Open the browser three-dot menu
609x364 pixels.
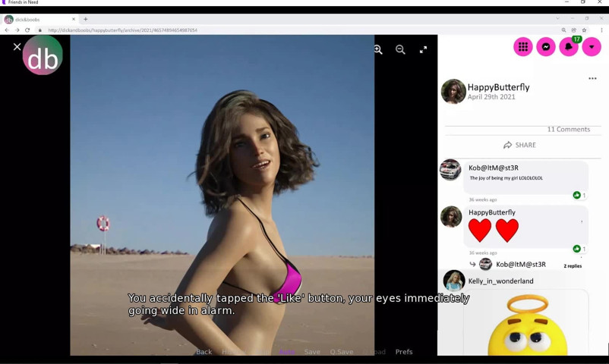click(x=601, y=30)
